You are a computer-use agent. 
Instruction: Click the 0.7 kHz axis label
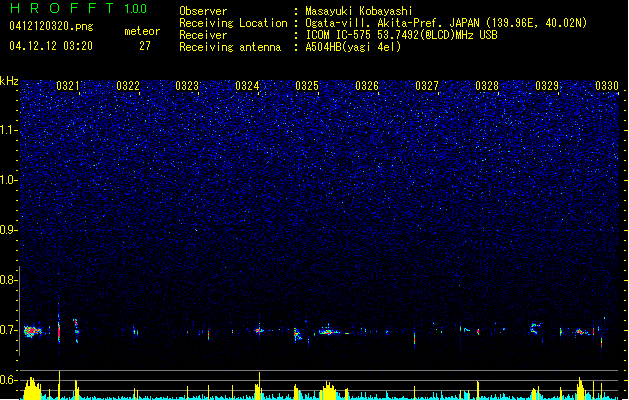(9, 330)
